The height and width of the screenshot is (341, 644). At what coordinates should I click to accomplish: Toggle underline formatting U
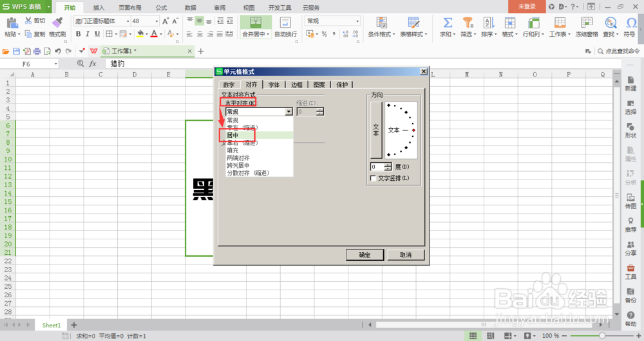tap(97, 33)
